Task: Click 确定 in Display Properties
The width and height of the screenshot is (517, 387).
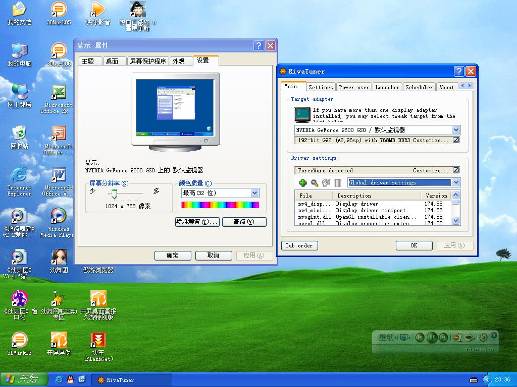Action: point(173,256)
